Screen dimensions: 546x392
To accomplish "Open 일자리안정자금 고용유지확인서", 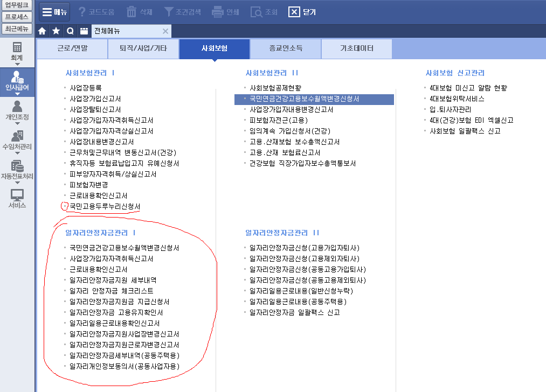I will (116, 313).
